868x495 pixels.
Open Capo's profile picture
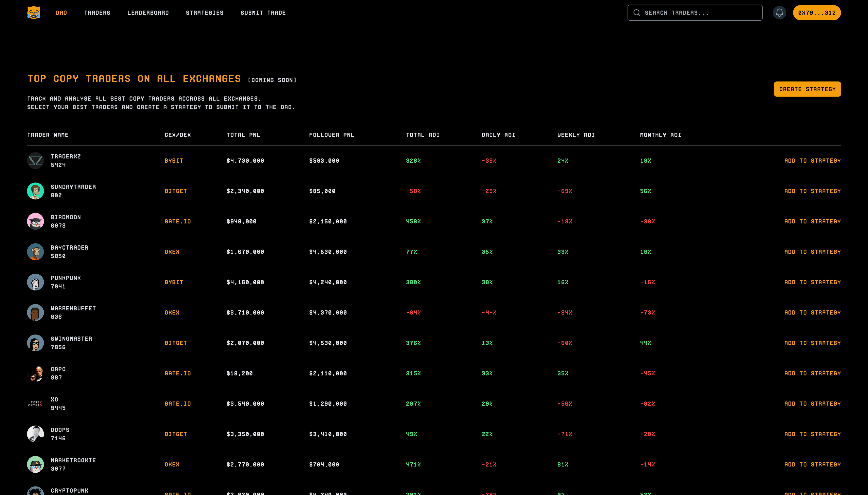coord(35,373)
